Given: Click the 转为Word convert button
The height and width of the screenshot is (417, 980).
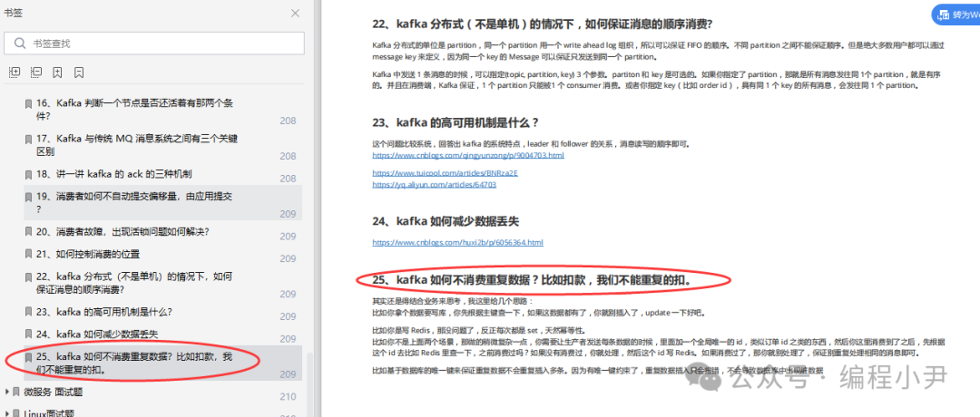Looking at the screenshot, I should click(957, 15).
